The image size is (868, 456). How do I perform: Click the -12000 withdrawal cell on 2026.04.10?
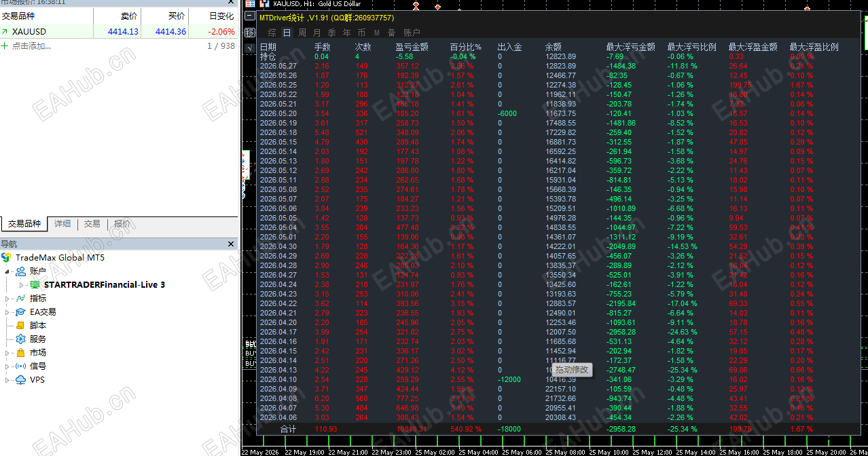(509, 379)
